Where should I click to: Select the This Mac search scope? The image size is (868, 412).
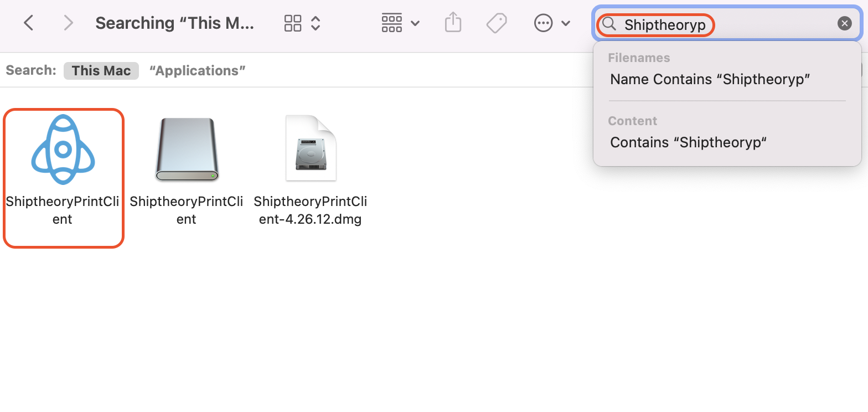(x=101, y=70)
